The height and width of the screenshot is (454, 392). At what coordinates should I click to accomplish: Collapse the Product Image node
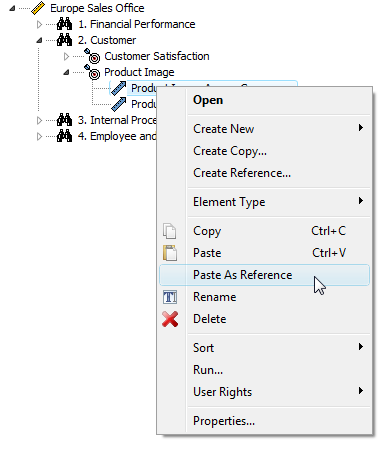[x=66, y=72]
